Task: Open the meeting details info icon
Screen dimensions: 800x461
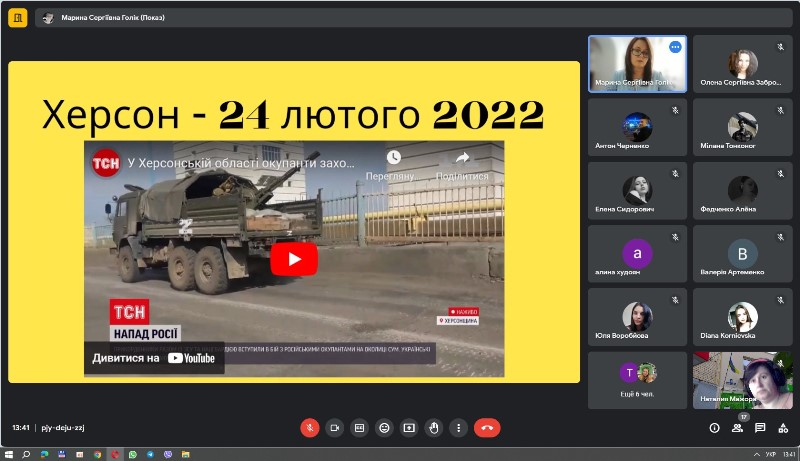Action: click(714, 428)
